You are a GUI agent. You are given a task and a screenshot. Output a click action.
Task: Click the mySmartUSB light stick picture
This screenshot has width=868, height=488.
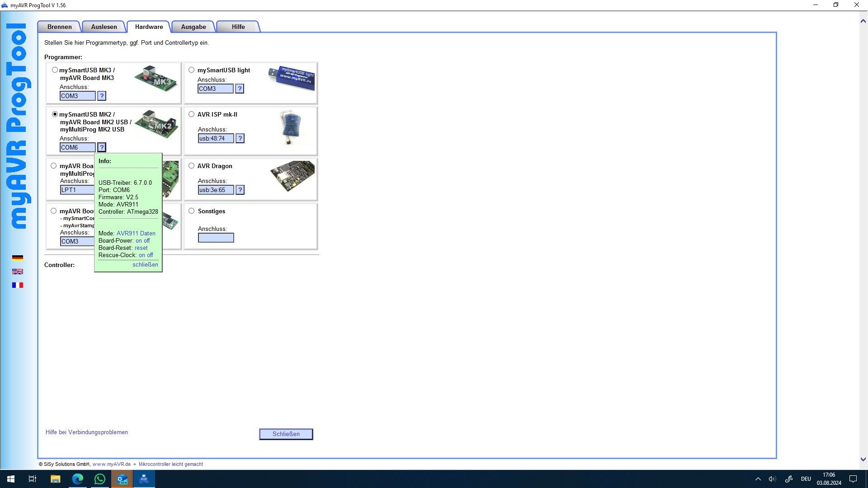pyautogui.click(x=292, y=78)
